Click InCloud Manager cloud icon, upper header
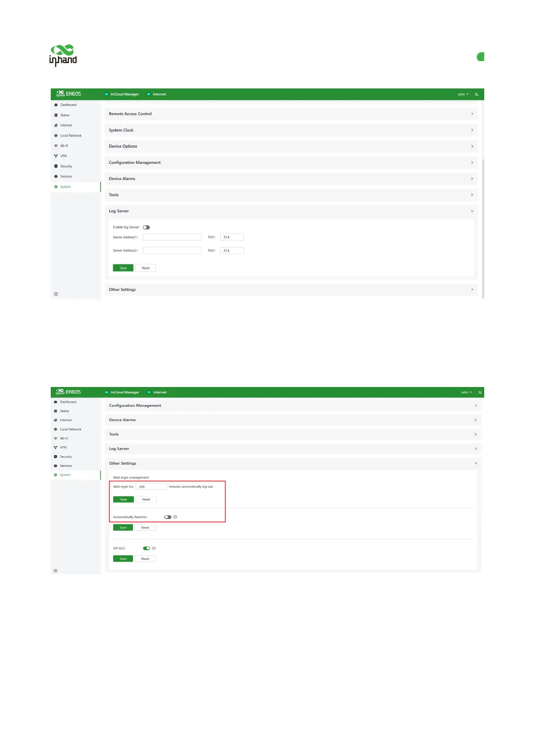 click(106, 94)
